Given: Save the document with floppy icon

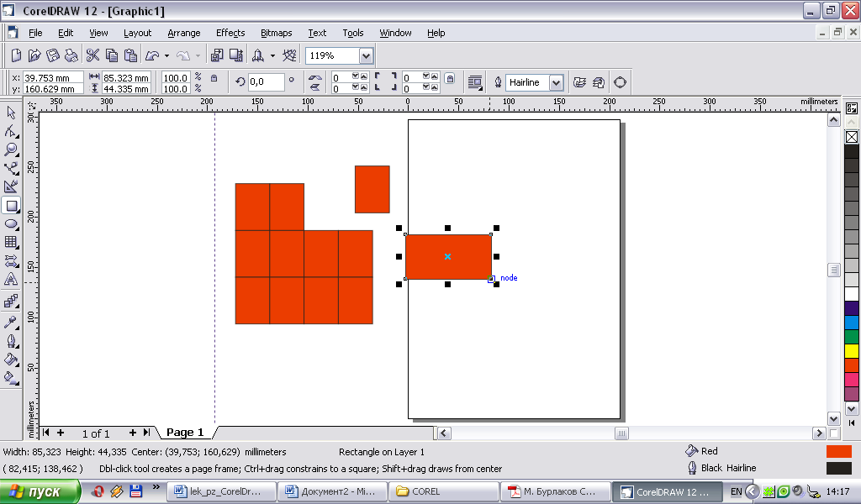Looking at the screenshot, I should coord(53,55).
